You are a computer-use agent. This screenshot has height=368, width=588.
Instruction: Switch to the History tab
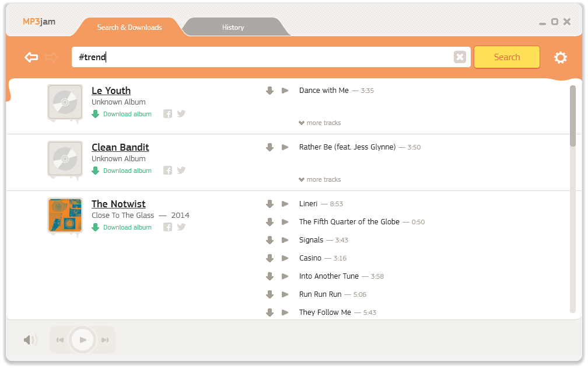[233, 27]
